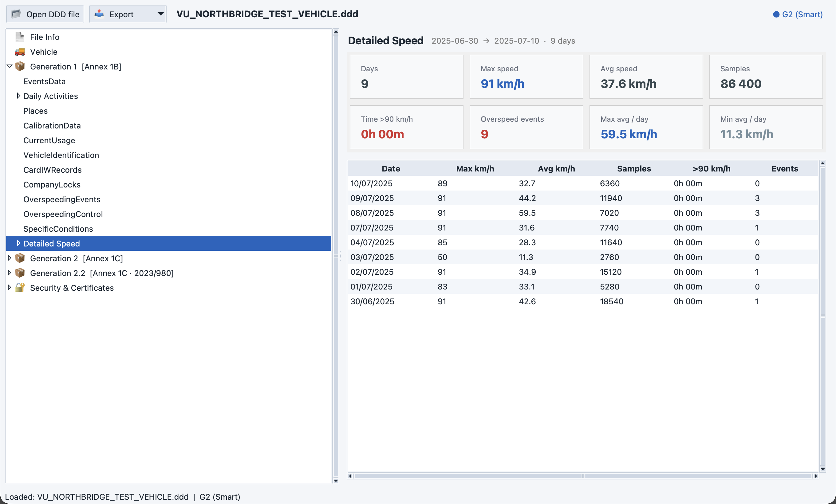Click the 30/06/2025 date cell
This screenshot has height=504, width=836.
click(372, 301)
